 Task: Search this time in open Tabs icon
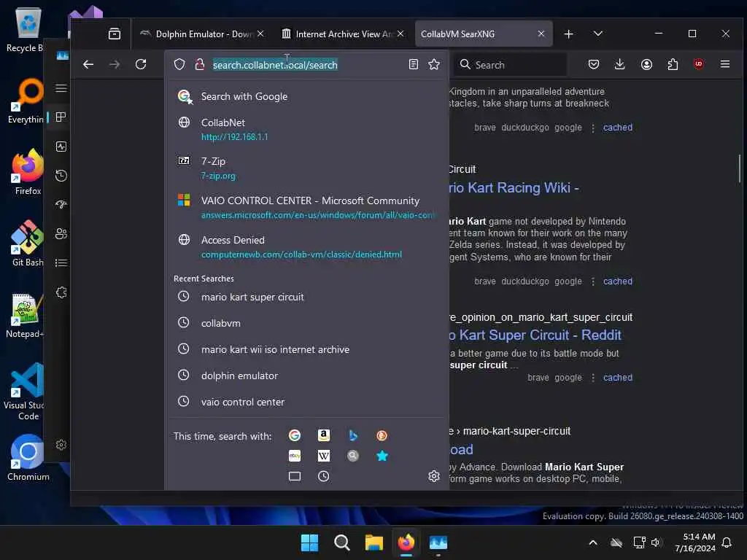point(295,476)
